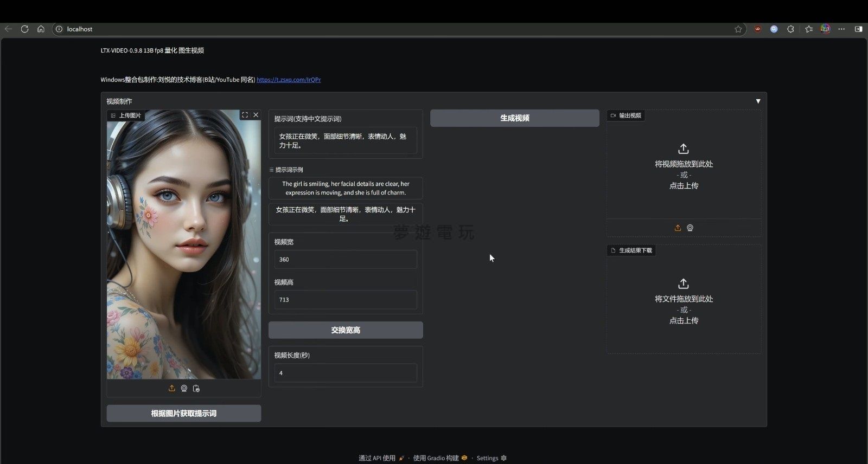Bookmark this page with the star icon
Viewport: 868px width, 464px height.
(x=738, y=29)
